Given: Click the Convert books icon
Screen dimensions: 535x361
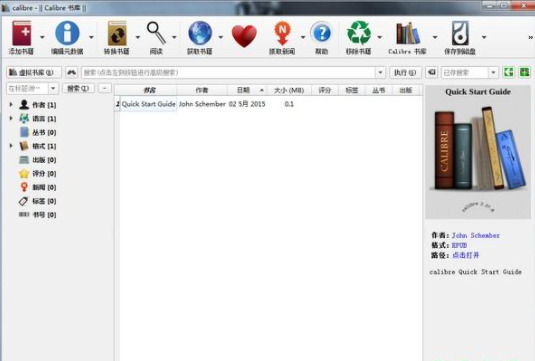Looking at the screenshot, I should (117, 33).
